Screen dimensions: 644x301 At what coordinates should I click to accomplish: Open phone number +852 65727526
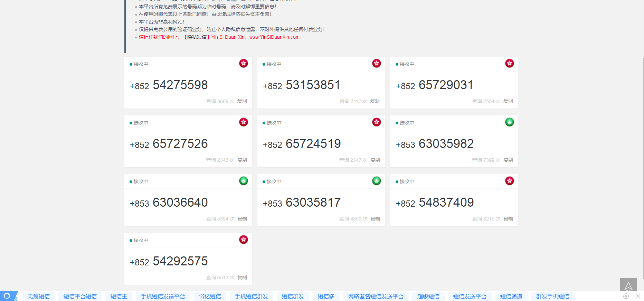click(169, 144)
